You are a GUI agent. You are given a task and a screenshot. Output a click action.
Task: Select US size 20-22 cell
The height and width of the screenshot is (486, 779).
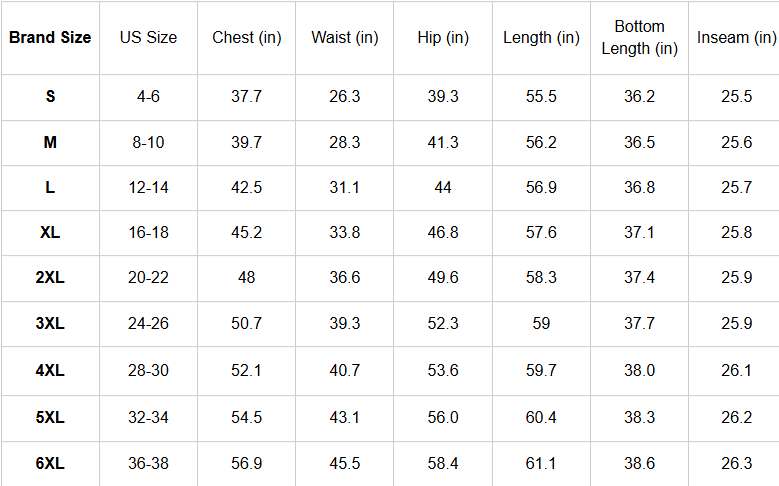coord(148,278)
